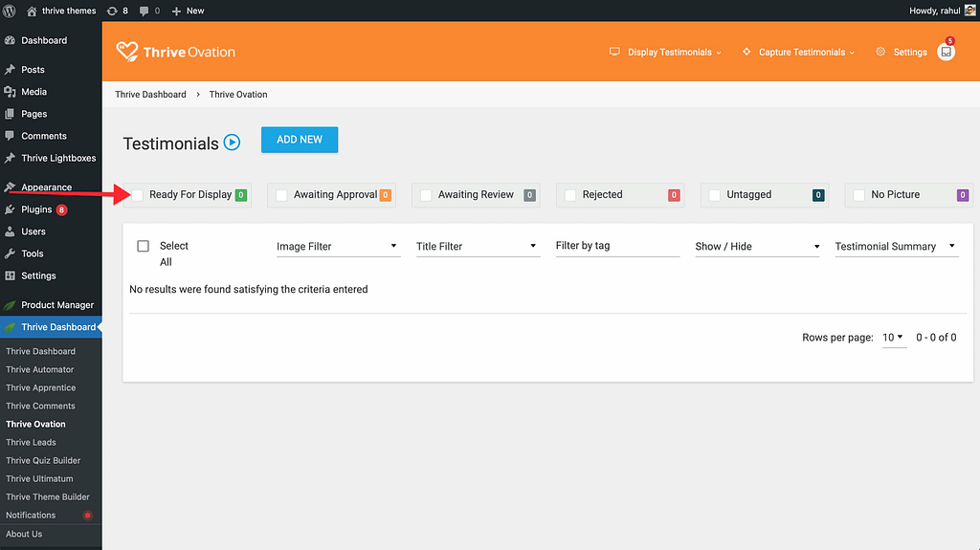The height and width of the screenshot is (550, 980).
Task: Tick the Select All checkbox
Action: coord(144,246)
